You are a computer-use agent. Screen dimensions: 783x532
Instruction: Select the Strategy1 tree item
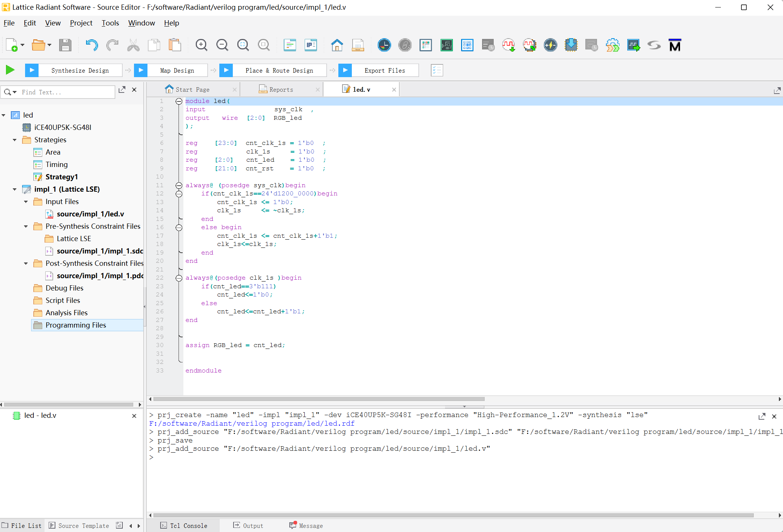[x=61, y=177]
